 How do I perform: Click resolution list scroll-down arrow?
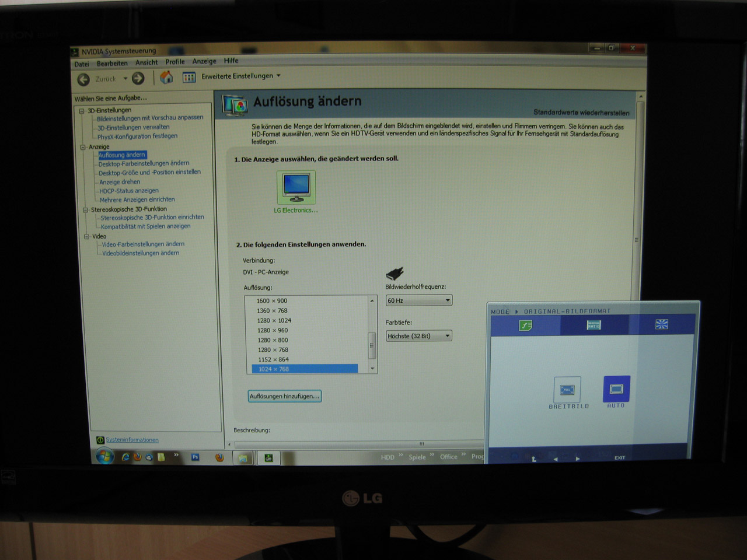[x=372, y=369]
